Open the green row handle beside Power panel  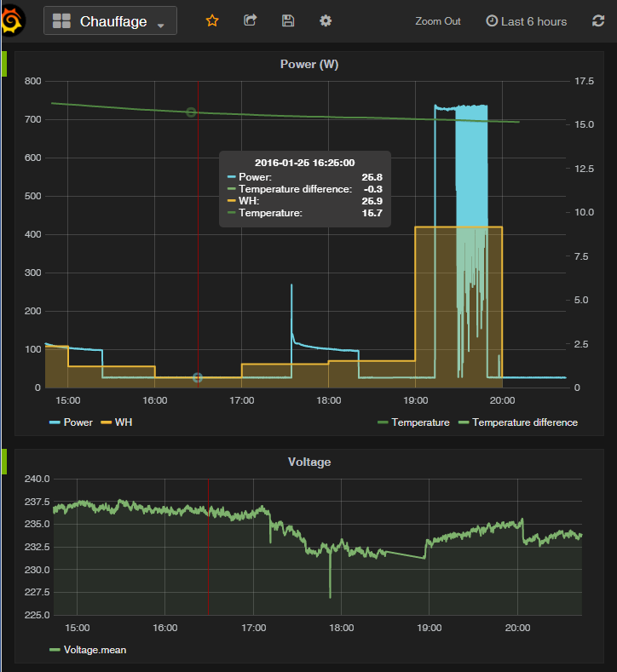(x=4, y=64)
